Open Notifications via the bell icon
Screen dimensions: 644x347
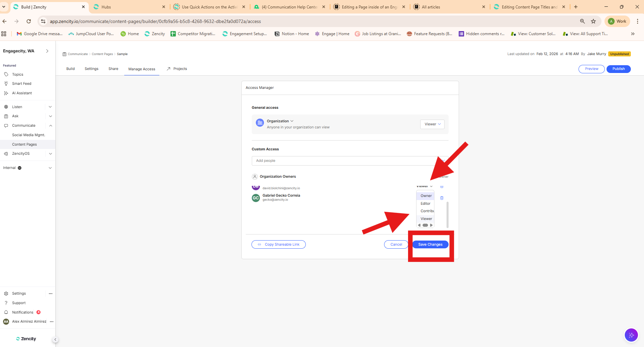[6, 312]
